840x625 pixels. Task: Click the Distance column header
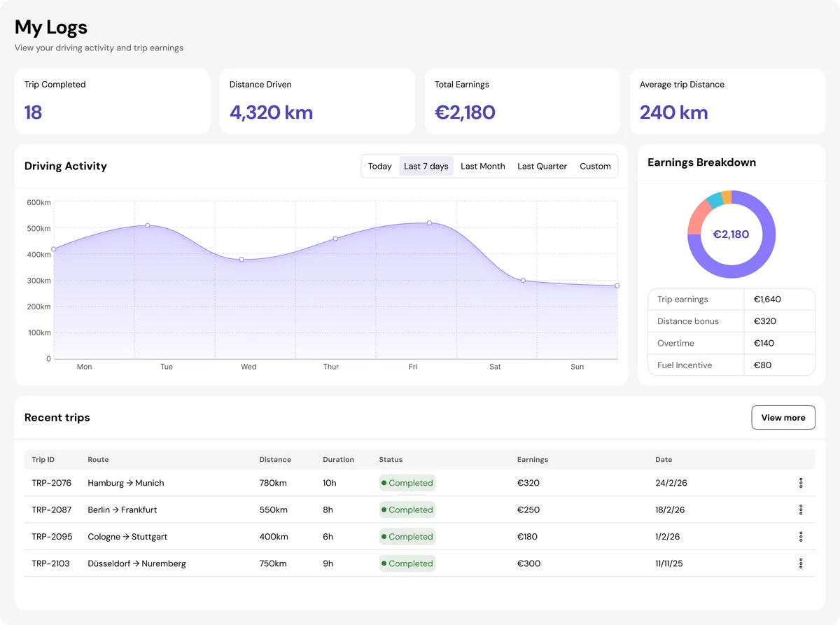click(x=274, y=460)
